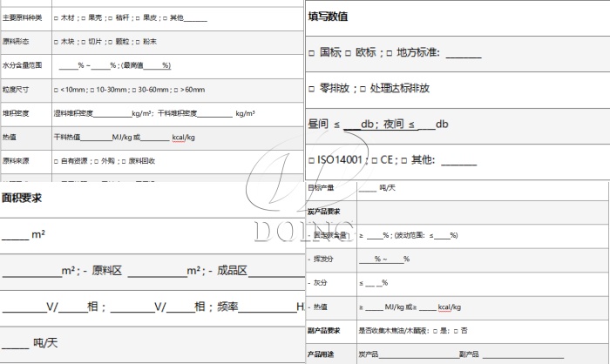Select the 其他 raw material checkbox
This screenshot has height=364, width=610.
(x=165, y=18)
